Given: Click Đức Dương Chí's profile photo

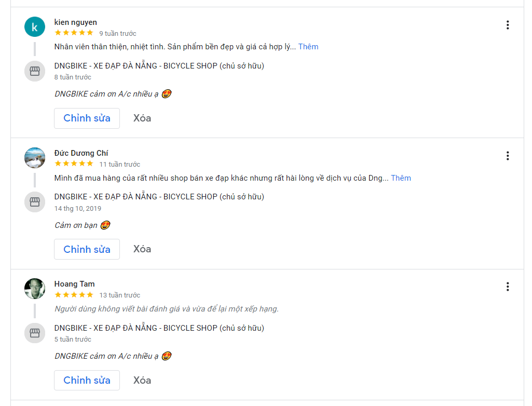Looking at the screenshot, I should click(x=35, y=158).
